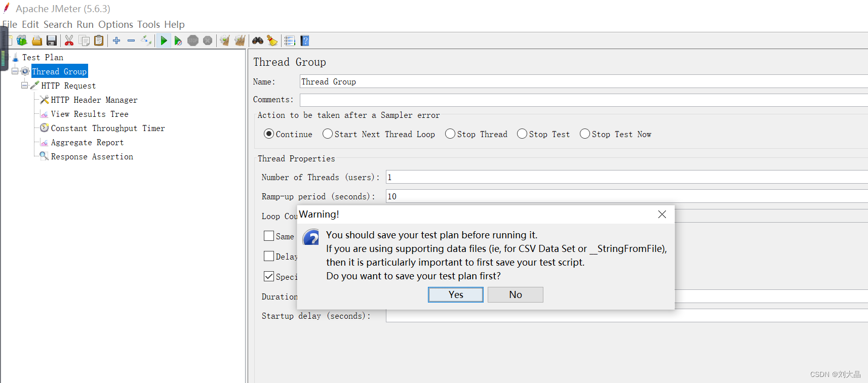
Task: Select Thread Group tree item
Action: (59, 71)
